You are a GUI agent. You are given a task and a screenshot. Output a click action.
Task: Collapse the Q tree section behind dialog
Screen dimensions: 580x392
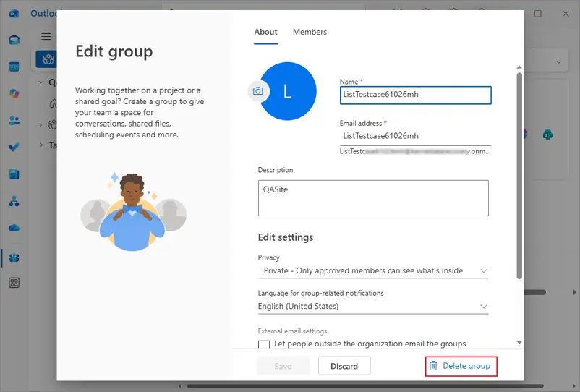pos(41,82)
